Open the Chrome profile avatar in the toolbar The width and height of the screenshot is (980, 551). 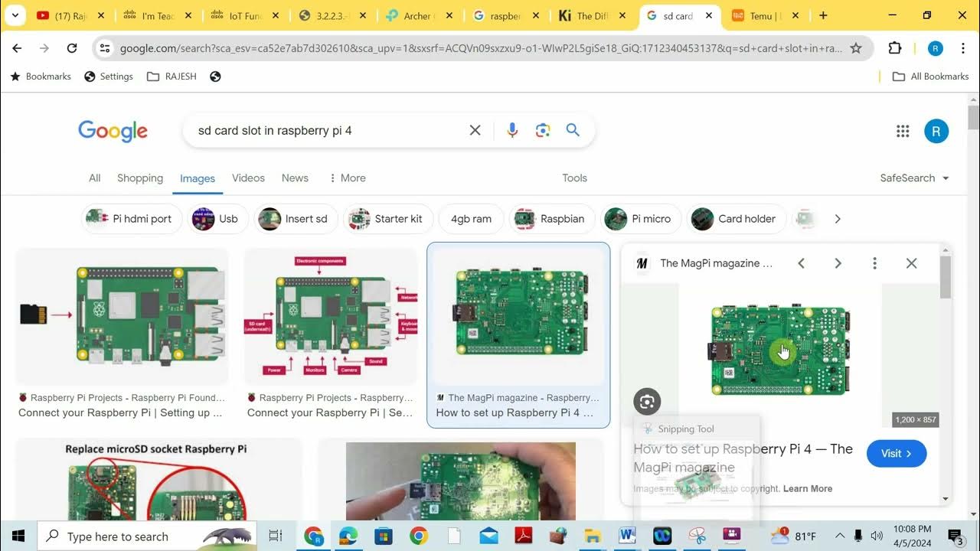pyautogui.click(x=936, y=48)
